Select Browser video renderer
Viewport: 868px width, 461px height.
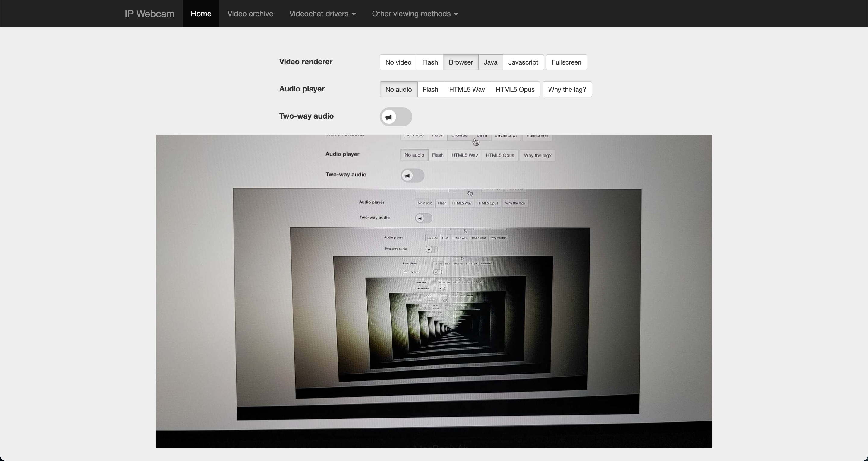coord(460,62)
